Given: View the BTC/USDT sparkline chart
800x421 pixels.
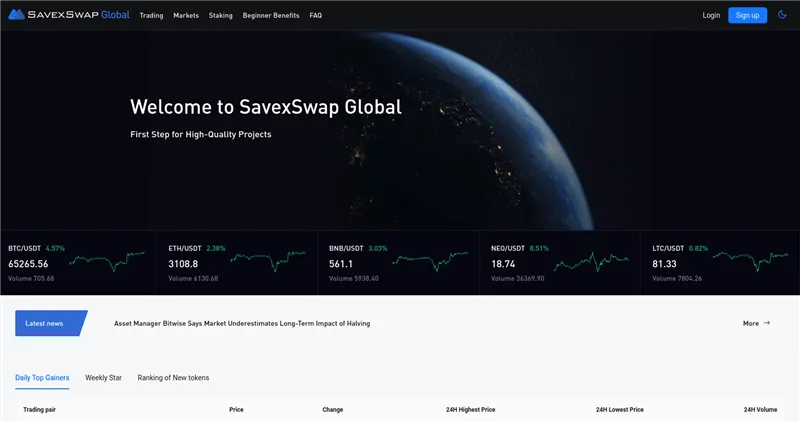Looking at the screenshot, I should 107,261.
